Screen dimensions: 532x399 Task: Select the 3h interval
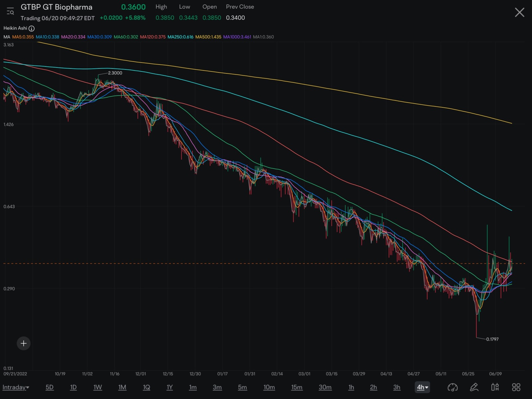coord(397,387)
